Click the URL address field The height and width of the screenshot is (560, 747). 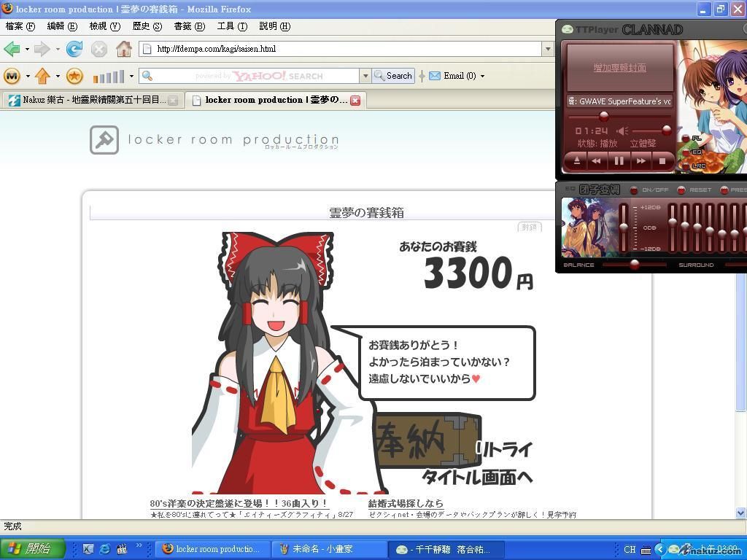coord(340,49)
